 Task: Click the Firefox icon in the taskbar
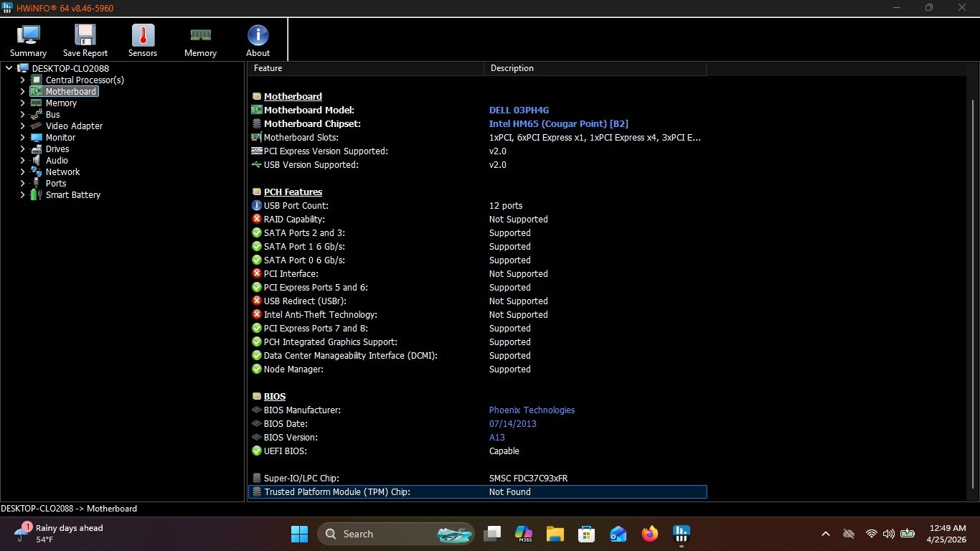tap(650, 534)
